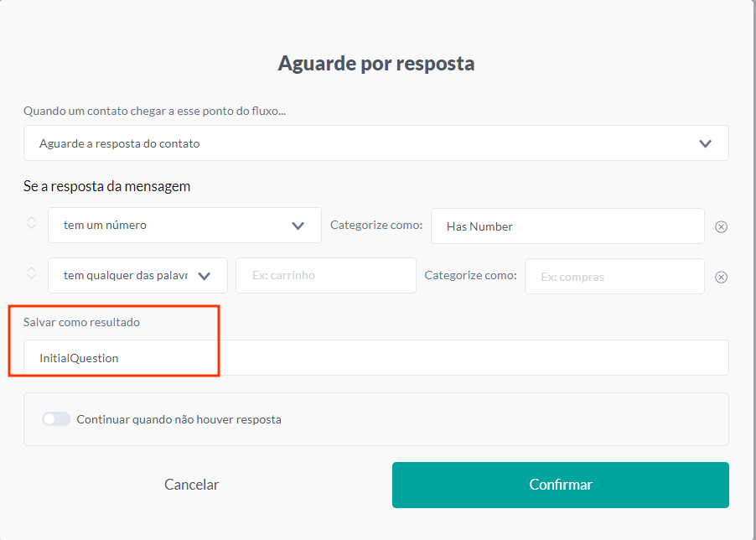Image resolution: width=756 pixels, height=540 pixels.
Task: Cancel the dialog
Action: (191, 485)
